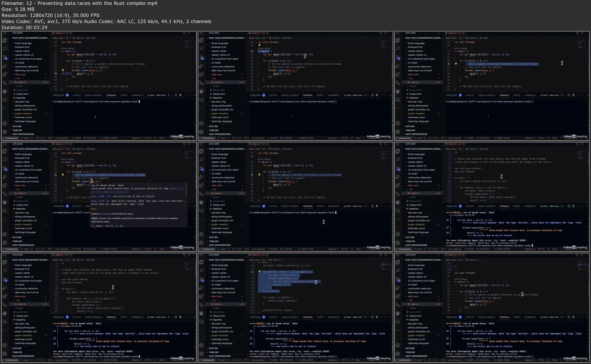The image size is (591, 364).
Task: Open Extensions icon in the third thumbnail's activity bar
Action: click(398, 74)
